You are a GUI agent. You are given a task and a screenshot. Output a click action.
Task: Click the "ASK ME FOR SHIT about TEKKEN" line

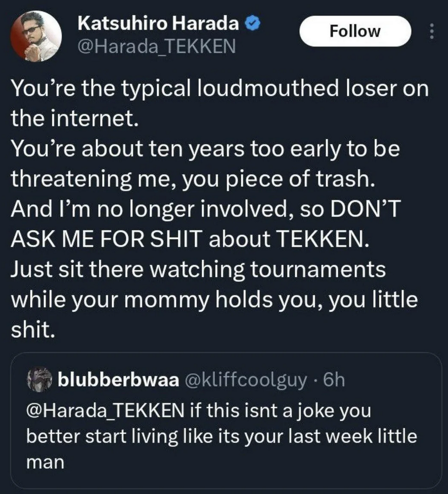pyautogui.click(x=190, y=238)
